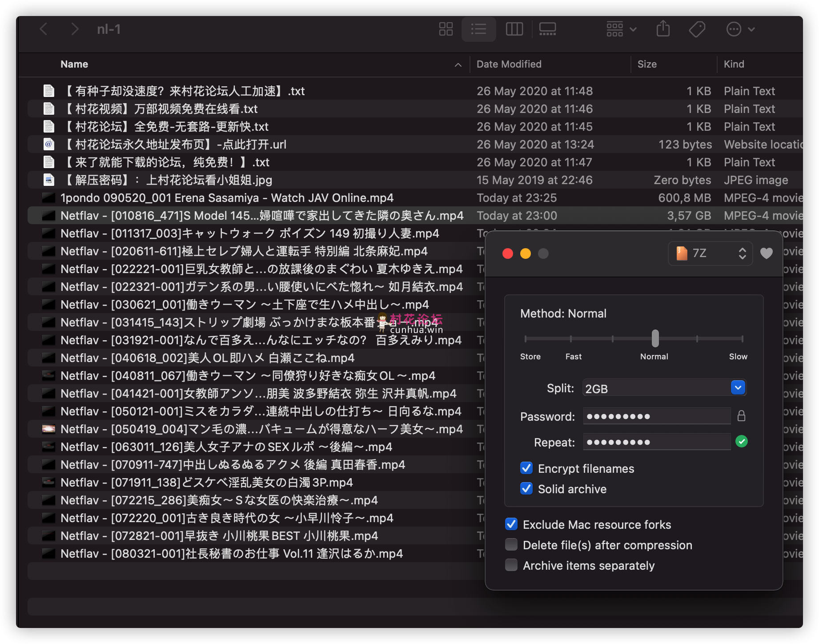819x644 pixels.
Task: Click the Split 2GB text field
Action: point(656,388)
